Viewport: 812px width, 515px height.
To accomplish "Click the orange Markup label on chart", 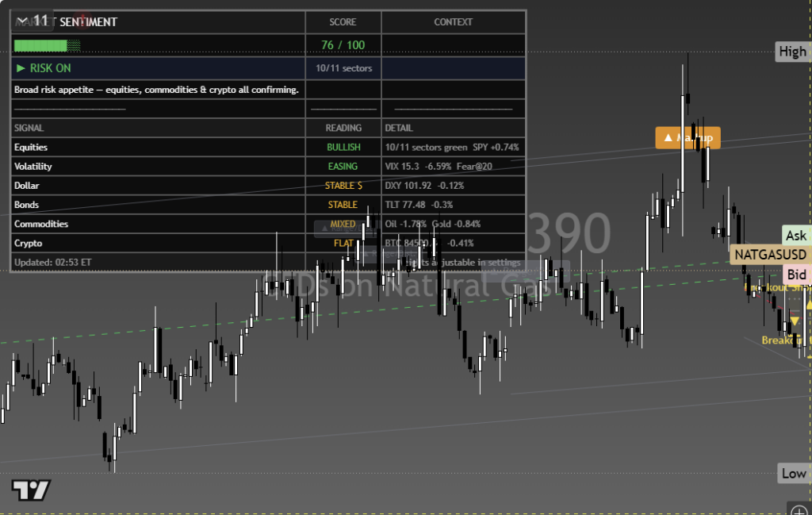I will 688,138.
